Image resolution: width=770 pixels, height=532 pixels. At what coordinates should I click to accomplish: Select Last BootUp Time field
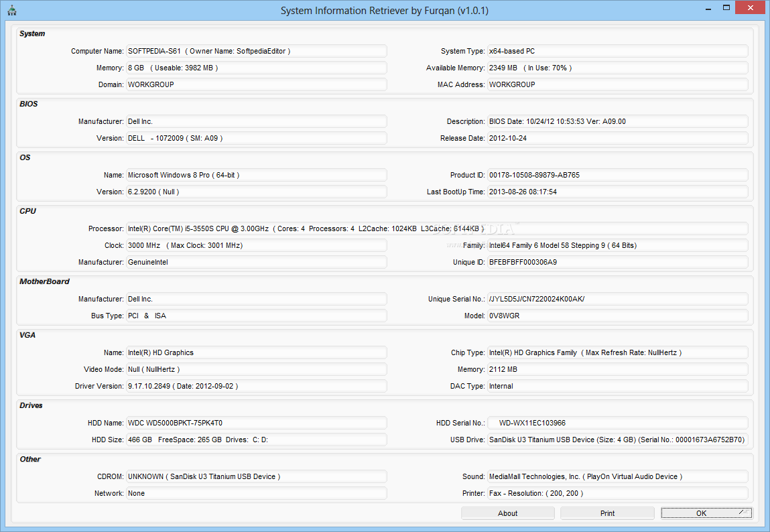tap(618, 192)
